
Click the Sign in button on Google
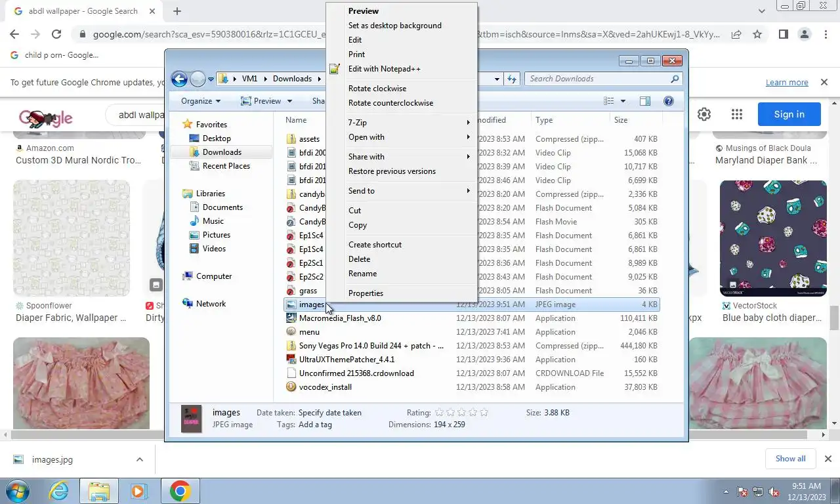click(x=789, y=114)
